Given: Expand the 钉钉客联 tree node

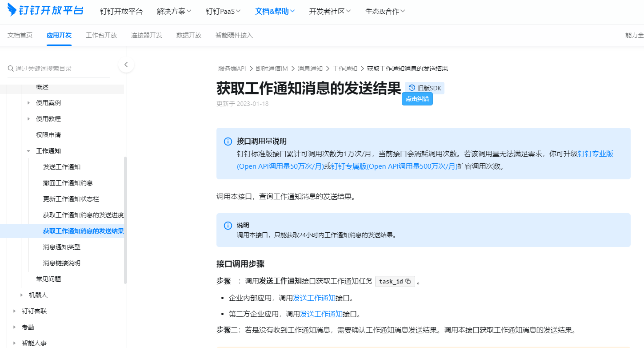Looking at the screenshot, I should [15, 311].
